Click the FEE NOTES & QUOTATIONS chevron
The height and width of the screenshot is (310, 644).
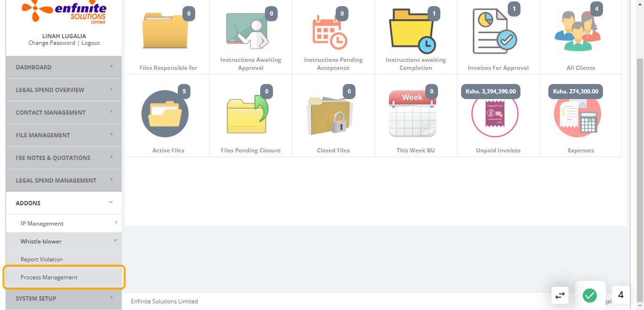112,157
